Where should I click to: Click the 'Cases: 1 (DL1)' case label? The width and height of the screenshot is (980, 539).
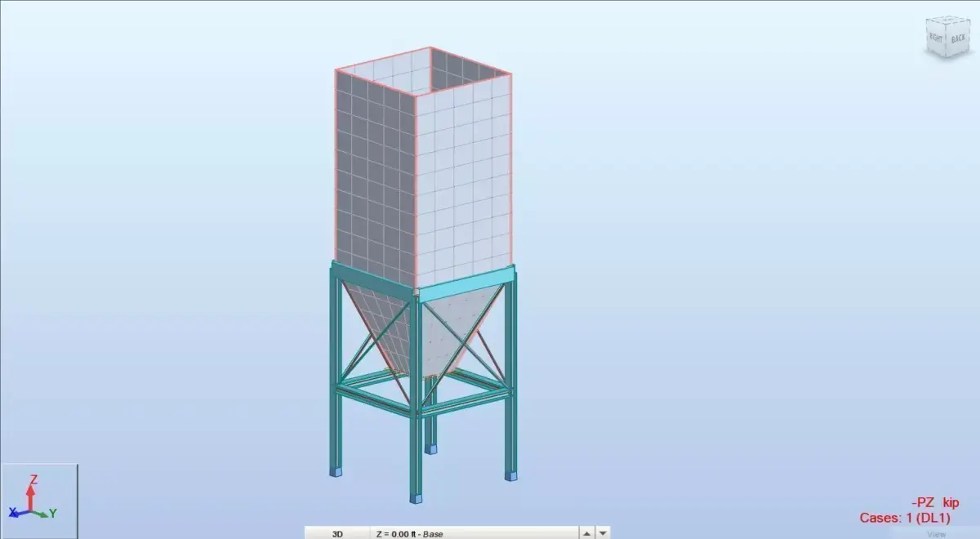pos(906,516)
